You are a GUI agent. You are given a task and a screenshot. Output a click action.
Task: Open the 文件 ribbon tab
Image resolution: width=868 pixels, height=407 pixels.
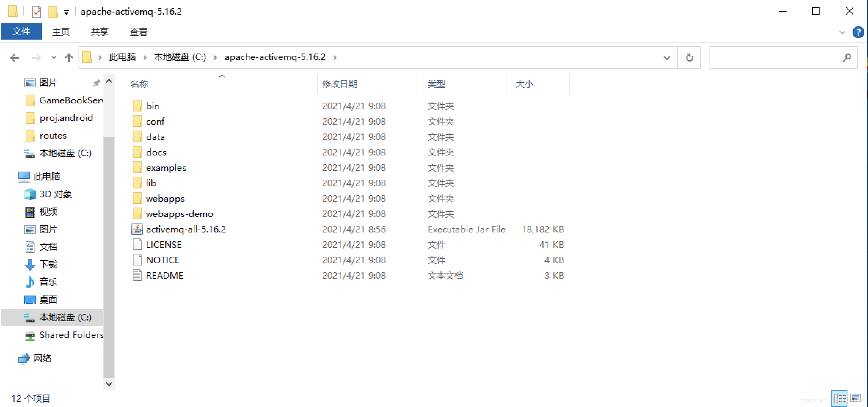(x=21, y=32)
